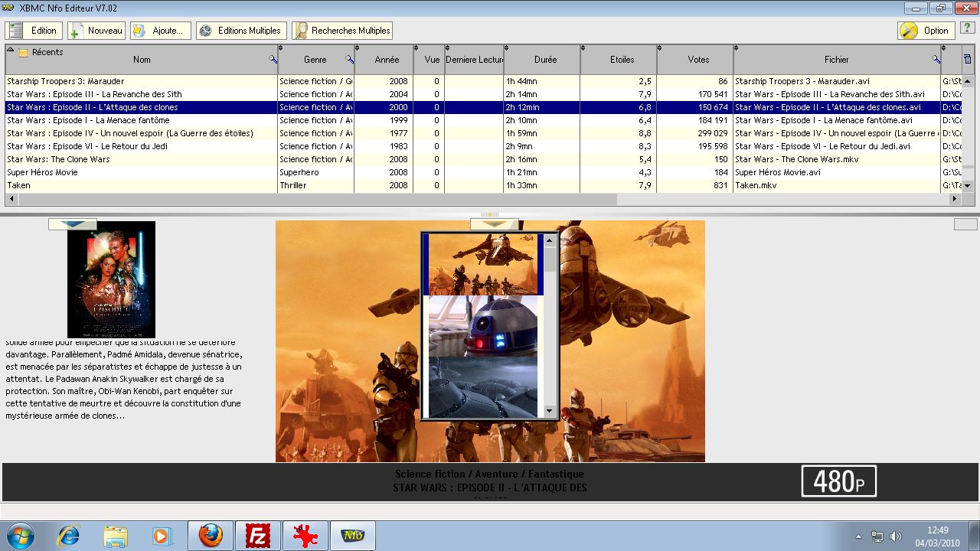Image resolution: width=980 pixels, height=551 pixels.
Task: Click the horizontal scrollbar thumb of the table
Action: click(317, 199)
